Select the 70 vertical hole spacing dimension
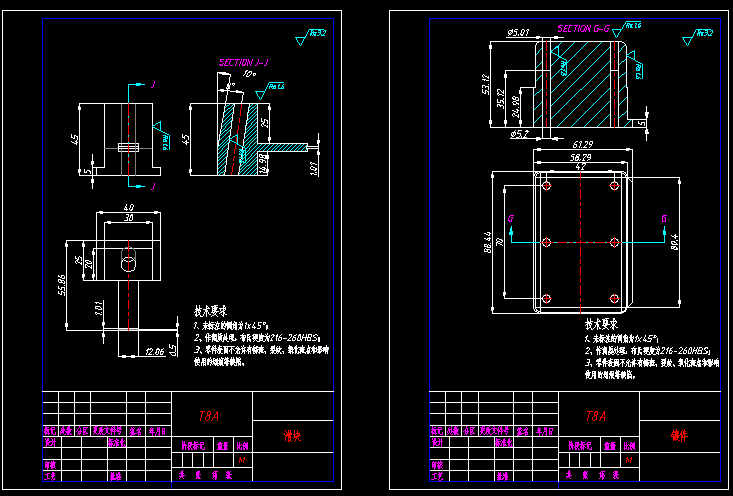Screen dimensions: 733x496 pos(501,242)
